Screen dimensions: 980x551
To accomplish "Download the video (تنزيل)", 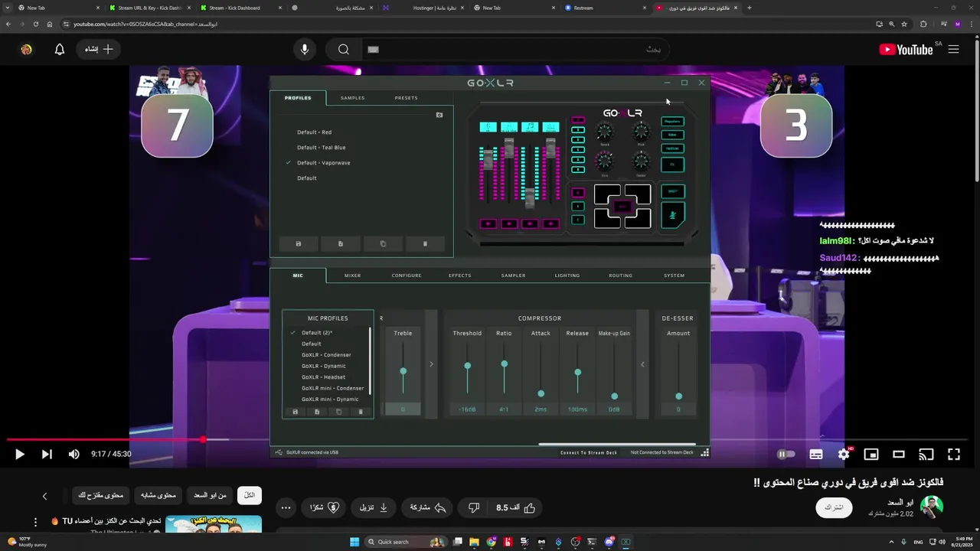I will (x=374, y=507).
